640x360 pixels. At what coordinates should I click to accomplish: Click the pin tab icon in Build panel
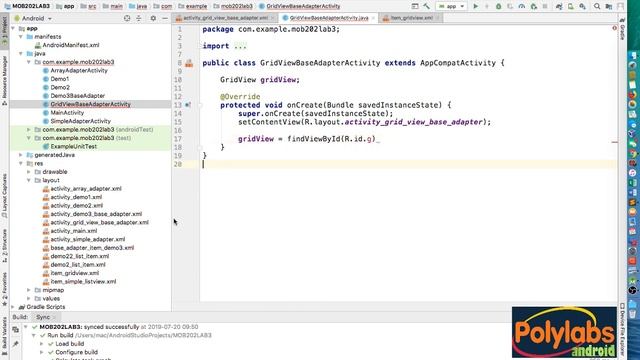point(16,344)
